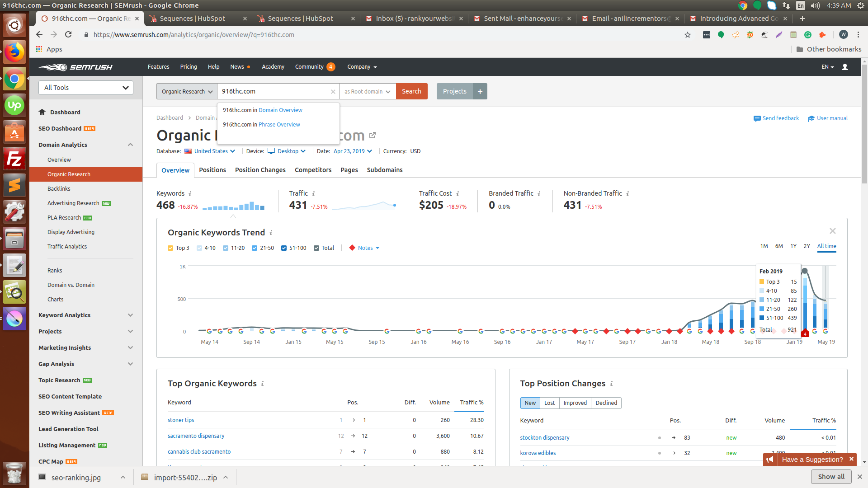Click the red diamond note marker near Jan 19

pos(805,333)
